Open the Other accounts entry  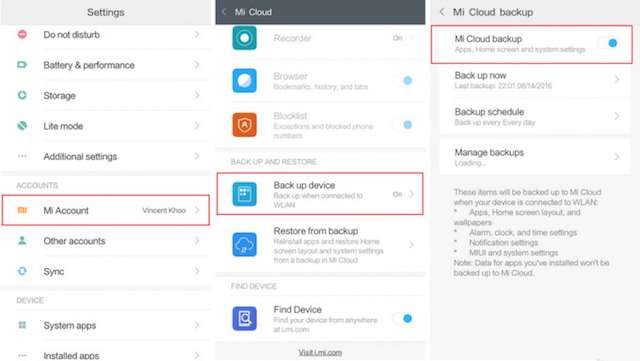pyautogui.click(x=106, y=241)
